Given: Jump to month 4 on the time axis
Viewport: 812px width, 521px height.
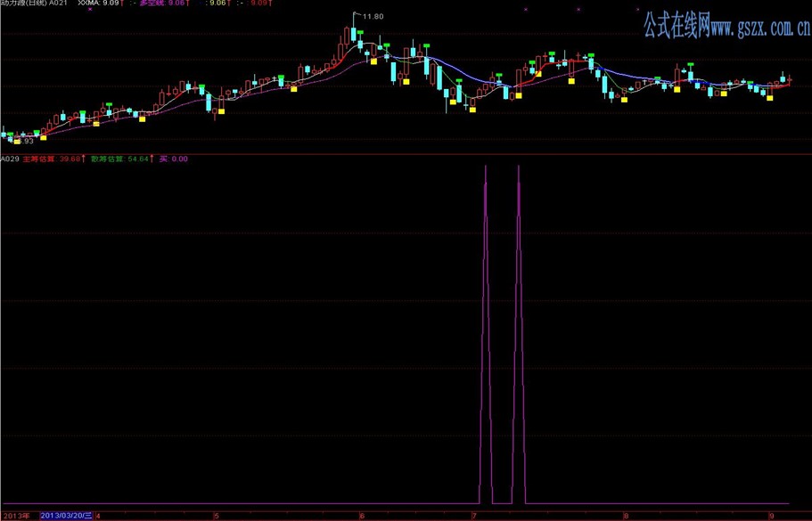Looking at the screenshot, I should coord(98,516).
